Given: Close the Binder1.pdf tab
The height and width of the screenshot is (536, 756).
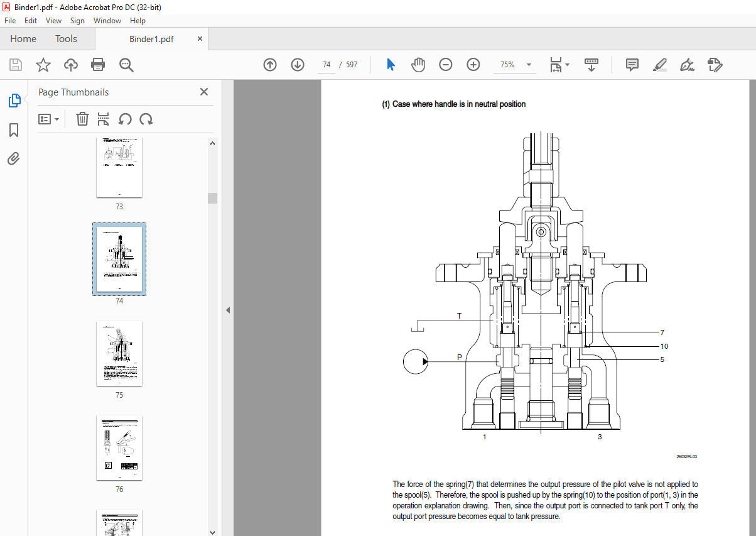Looking at the screenshot, I should point(200,39).
